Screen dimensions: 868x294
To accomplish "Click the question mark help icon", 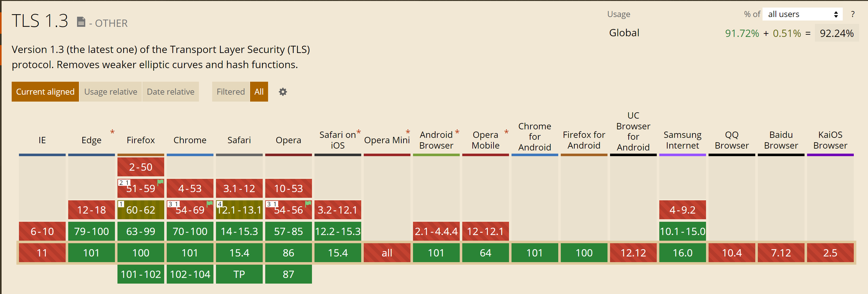I will pos(853,14).
